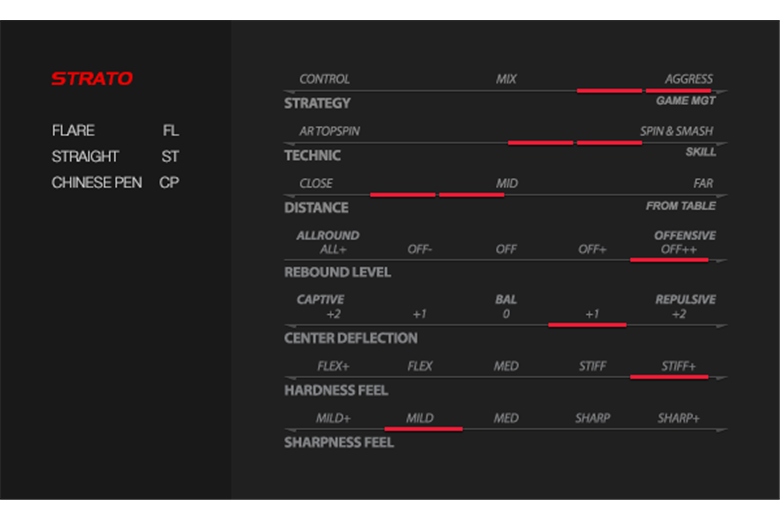Choose the CHINESE PEN handle option

click(97, 183)
